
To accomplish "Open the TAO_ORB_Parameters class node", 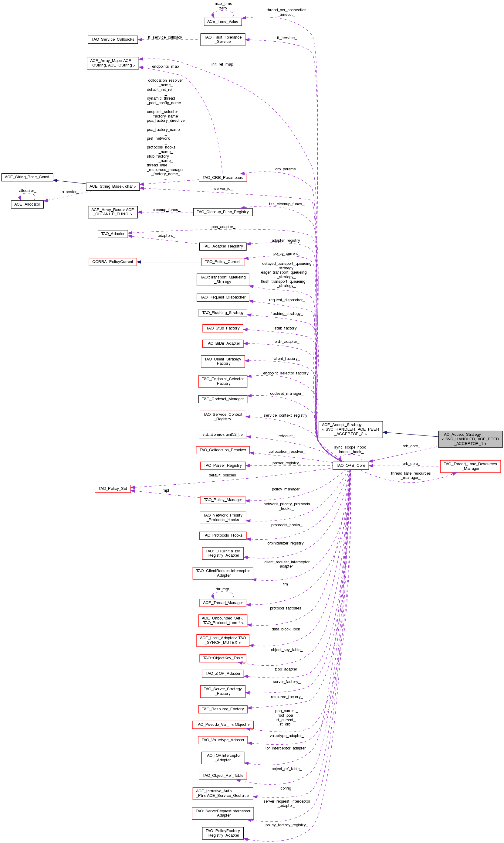I will pos(222,177).
